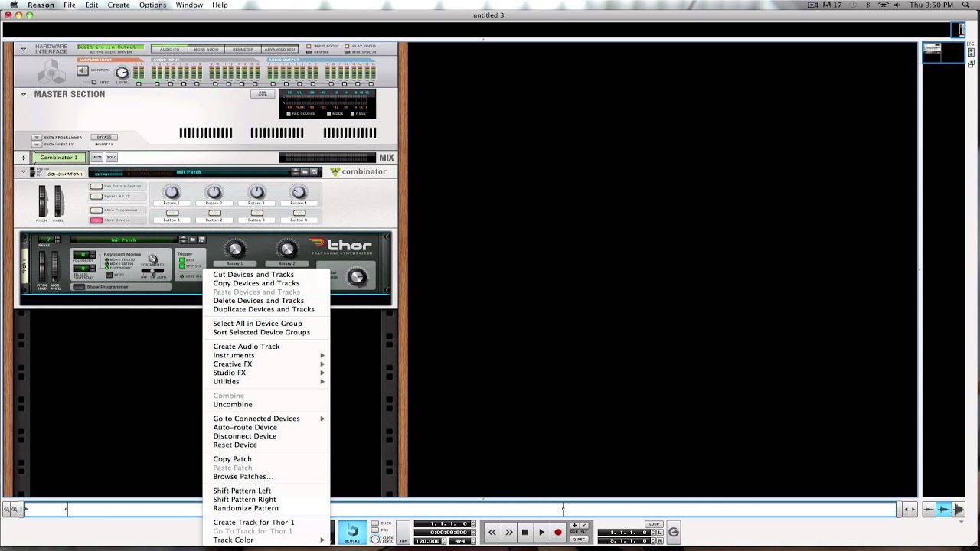
Task: Click Combinator Button 4
Action: [x=299, y=213]
